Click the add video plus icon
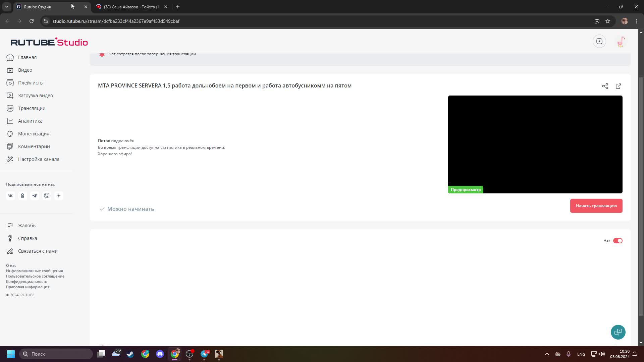 coord(599,41)
